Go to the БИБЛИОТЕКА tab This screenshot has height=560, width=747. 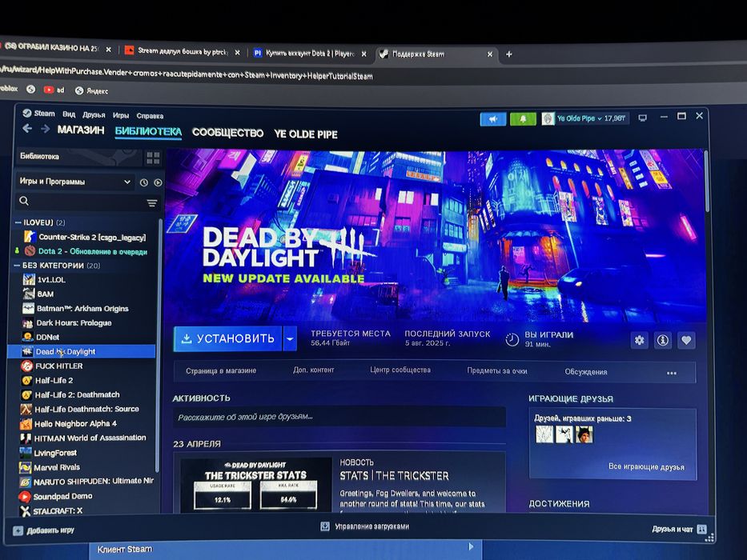(148, 131)
